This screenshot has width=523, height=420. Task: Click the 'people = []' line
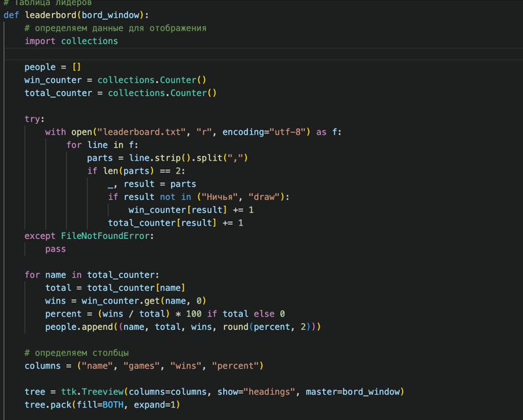tap(53, 67)
